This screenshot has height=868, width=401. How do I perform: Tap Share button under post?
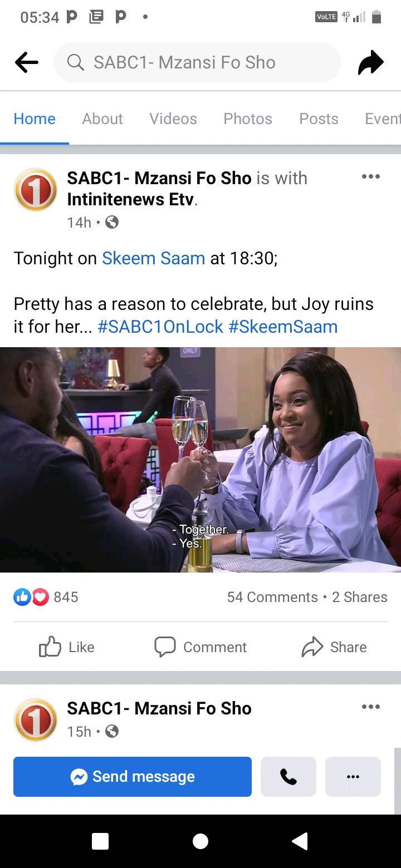tap(334, 647)
